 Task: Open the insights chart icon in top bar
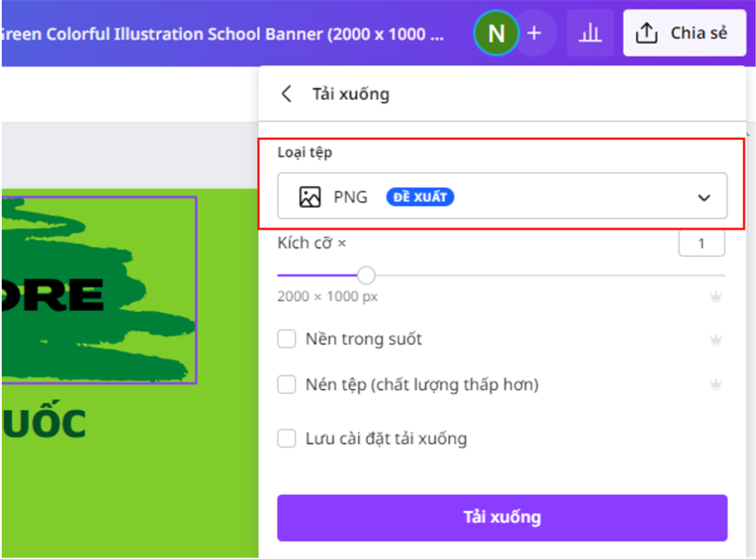[590, 32]
